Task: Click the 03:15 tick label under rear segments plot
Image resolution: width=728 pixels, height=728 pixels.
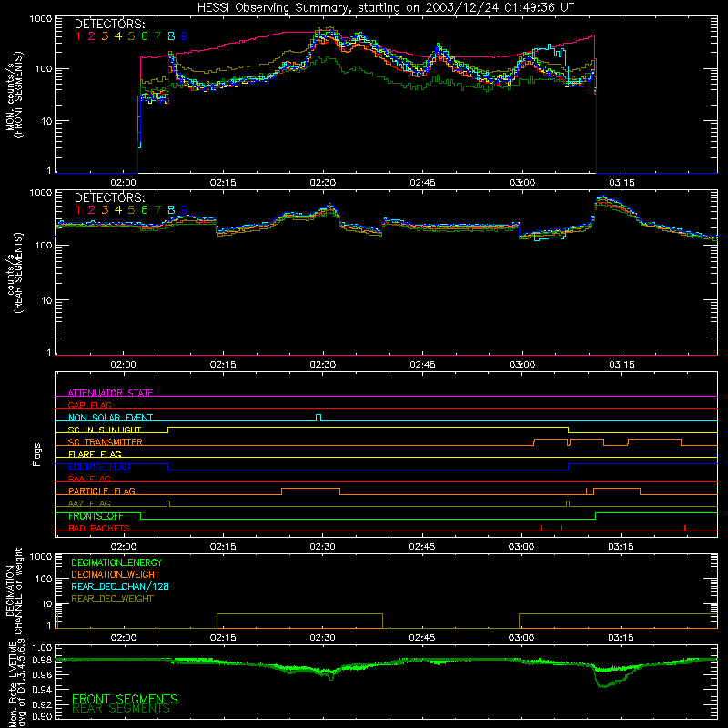Action: (x=622, y=365)
